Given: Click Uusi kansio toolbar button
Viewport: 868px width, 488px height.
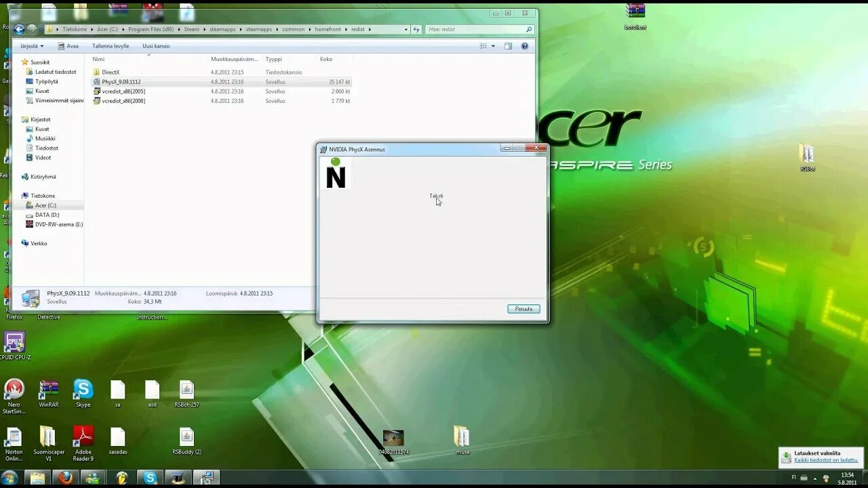Looking at the screenshot, I should click(x=156, y=46).
